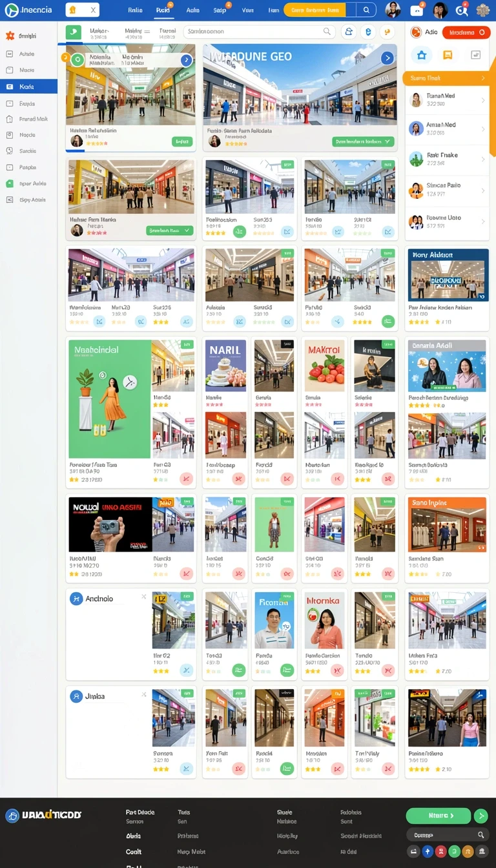
Task: Open the camera icon with red badge in header
Action: pyautogui.click(x=417, y=10)
